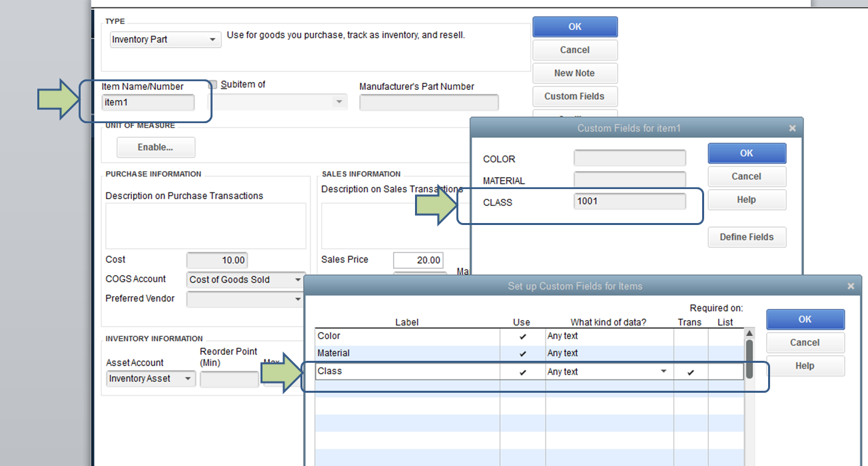Toggle Required on List for Class row
The image size is (868, 466).
tap(725, 372)
